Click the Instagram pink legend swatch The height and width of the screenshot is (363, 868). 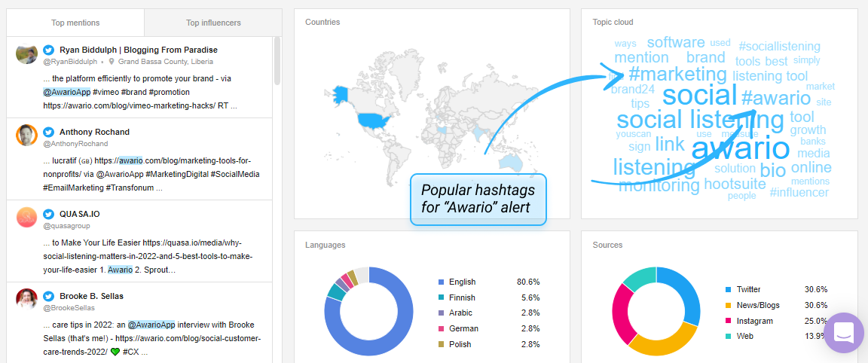tap(728, 321)
